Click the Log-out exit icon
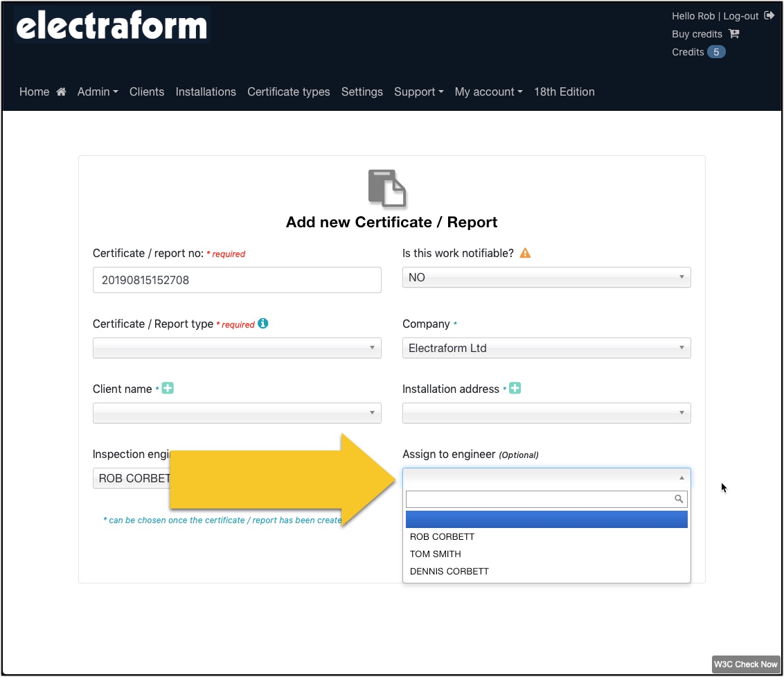This screenshot has width=784, height=677. [x=769, y=15]
